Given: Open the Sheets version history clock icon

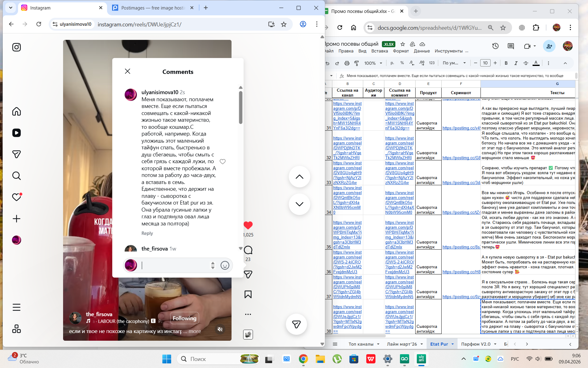Looking at the screenshot, I should point(495,46).
